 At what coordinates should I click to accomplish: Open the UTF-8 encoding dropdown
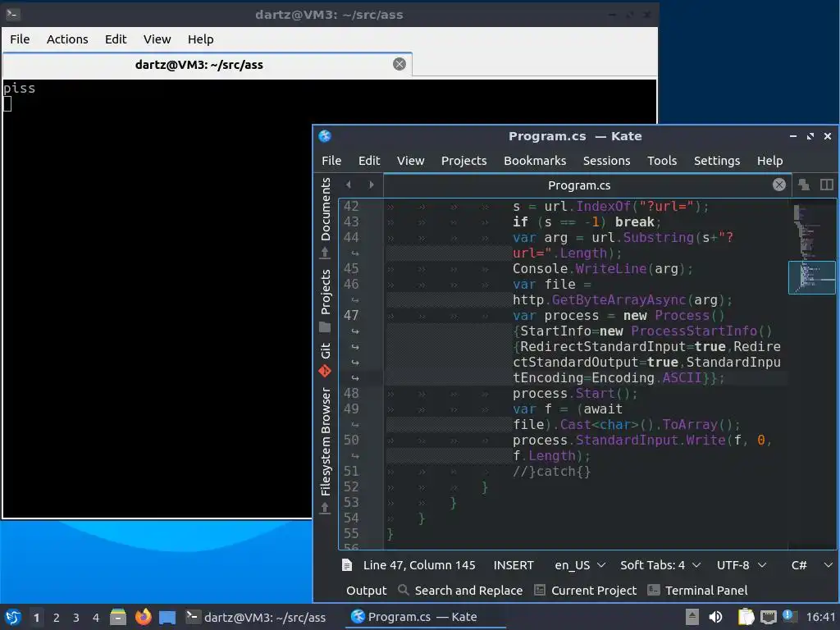(742, 565)
